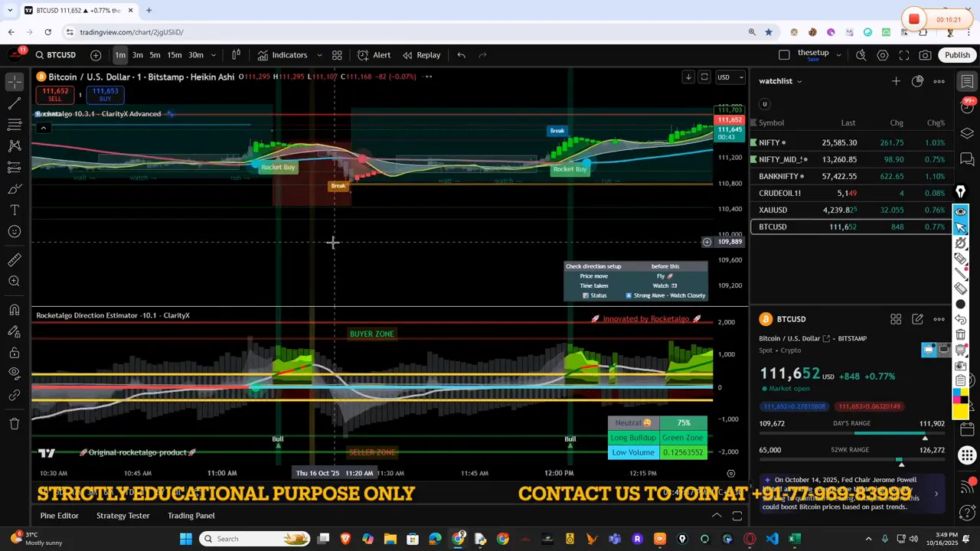This screenshot has height=551, width=980.
Task: Expand the timeframe list next to 30m
Action: [x=213, y=55]
